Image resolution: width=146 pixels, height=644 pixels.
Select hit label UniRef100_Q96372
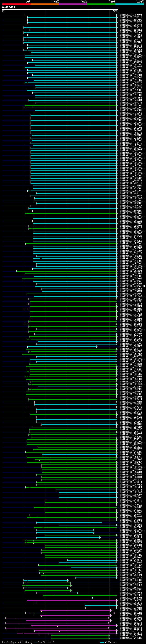[x=131, y=82]
